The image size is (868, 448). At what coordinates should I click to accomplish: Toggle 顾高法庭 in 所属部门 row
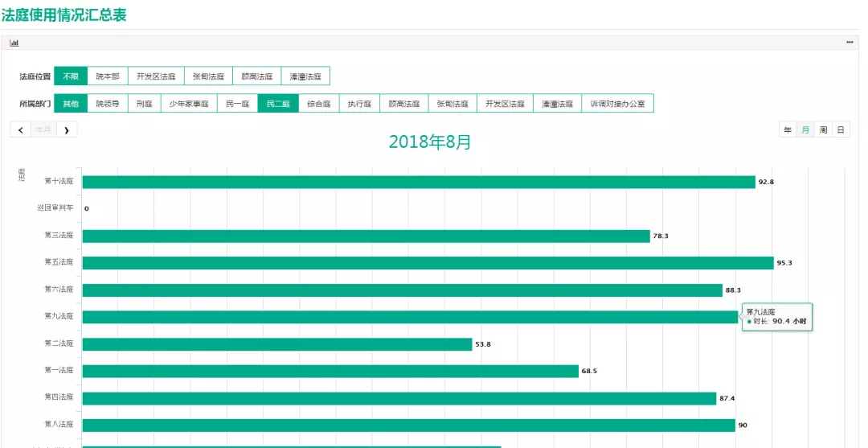404,104
